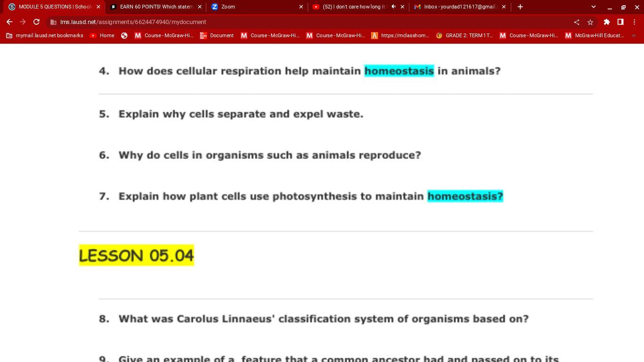Screen dimensions: 644x362
Task: Show more bookmarks via overflow chevron
Action: 634,35
